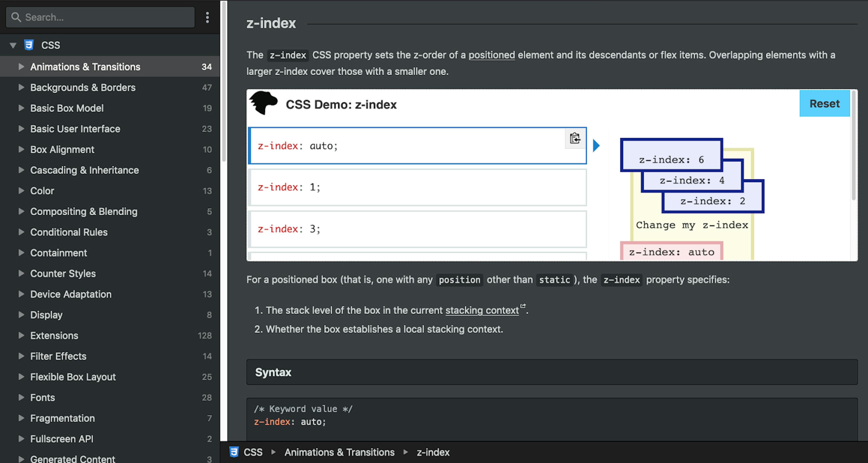Viewport: 868px width, 463px height.
Task: Expand the Backgrounds & Borders category
Action: pyautogui.click(x=21, y=87)
